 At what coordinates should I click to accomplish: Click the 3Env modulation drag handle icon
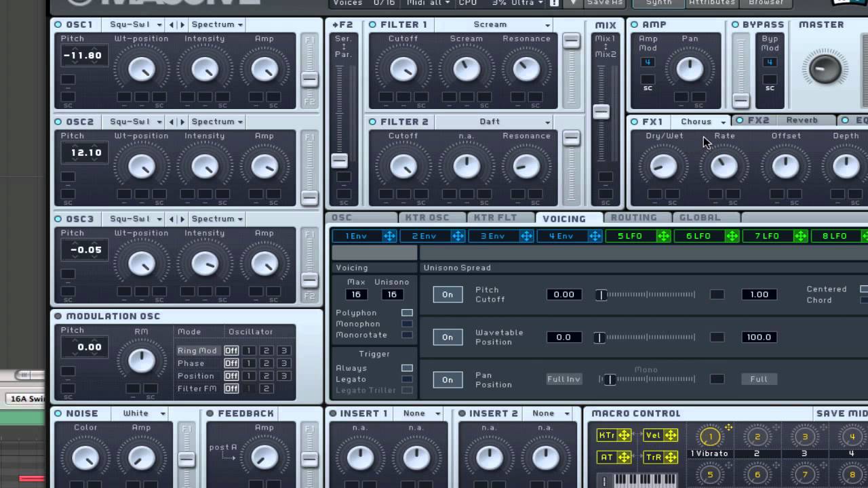point(526,236)
